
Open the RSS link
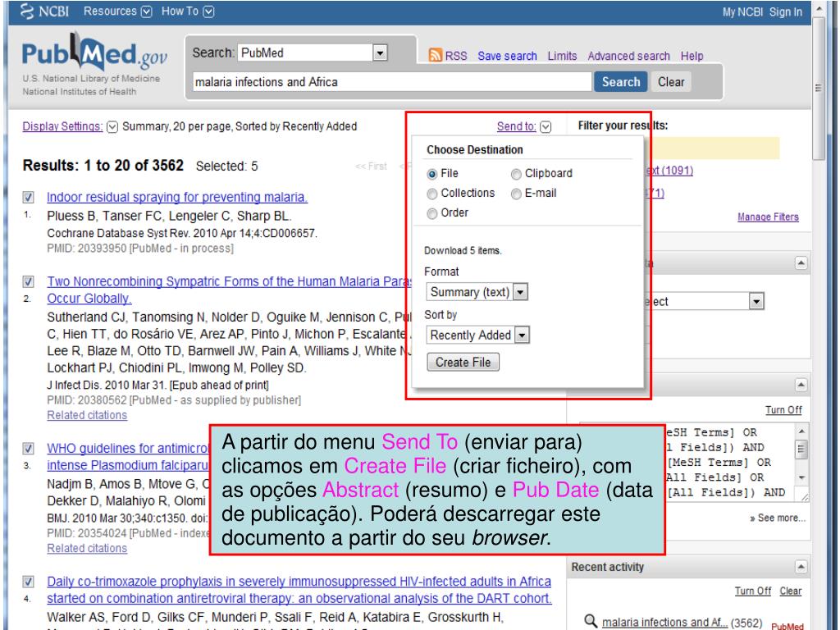tap(456, 56)
